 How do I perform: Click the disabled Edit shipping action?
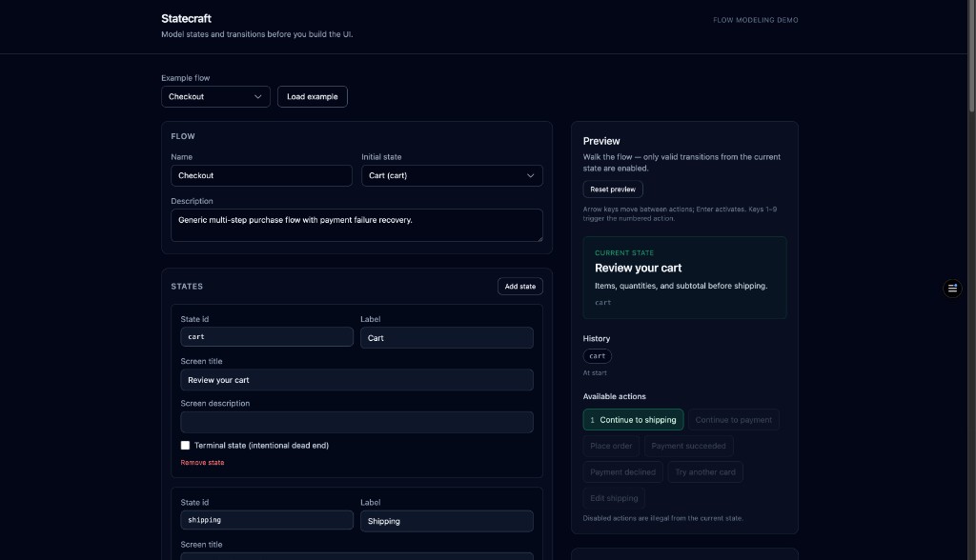coord(614,498)
